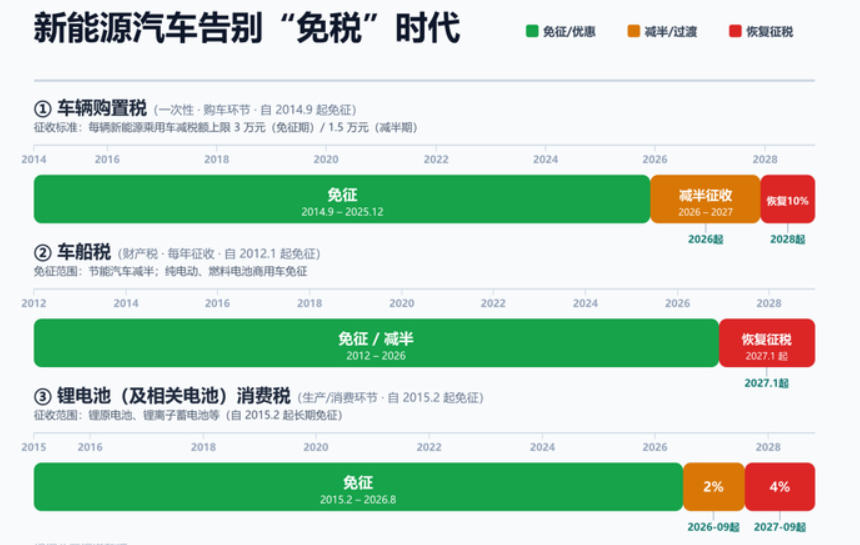Click the orange 减半征收 2026 – 2027 bar segment
Viewport: 860px width, 545px height.
click(x=705, y=199)
